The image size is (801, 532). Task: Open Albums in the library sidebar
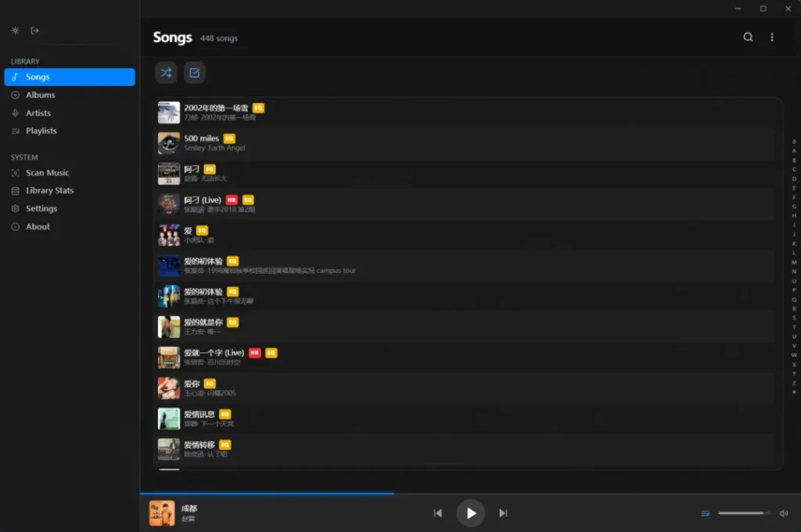(40, 95)
